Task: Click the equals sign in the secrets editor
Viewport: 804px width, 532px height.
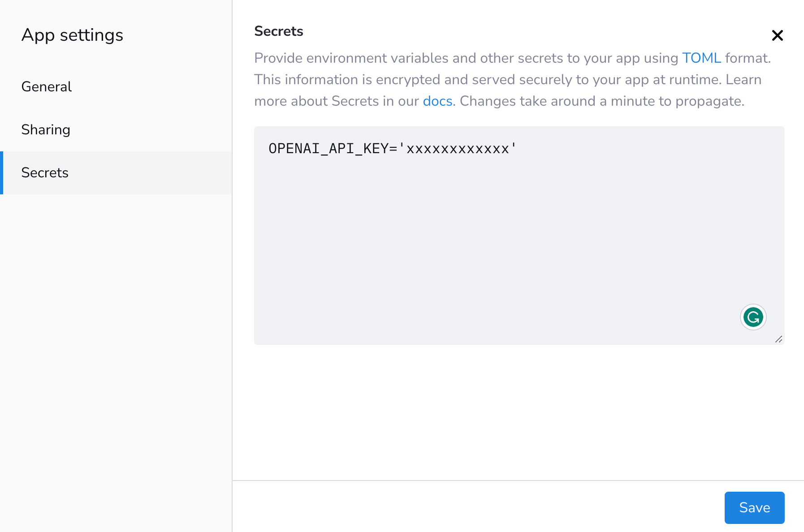Action: click(x=393, y=149)
